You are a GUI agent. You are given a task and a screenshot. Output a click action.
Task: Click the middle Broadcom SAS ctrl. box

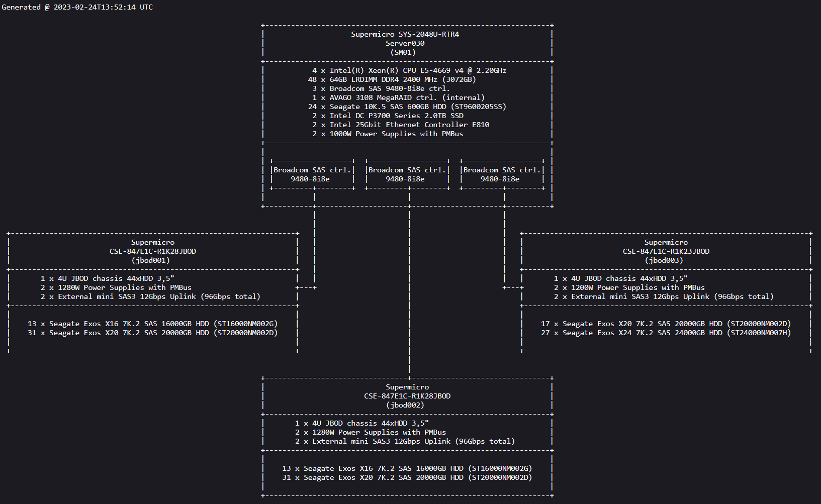pyautogui.click(x=407, y=174)
